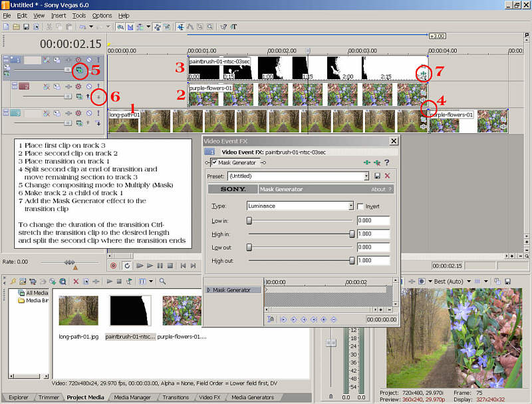This screenshot has width=532, height=404.
Task: Open Mask Generator plug-in help
Action: tap(387, 162)
